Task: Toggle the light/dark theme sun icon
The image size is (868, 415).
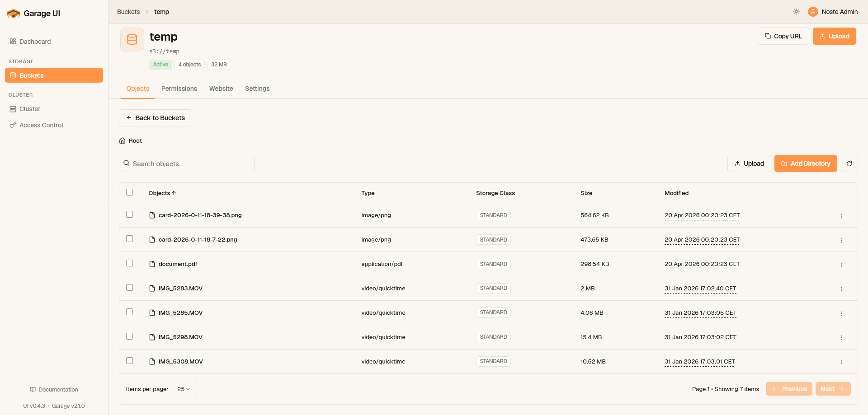Action: [x=796, y=12]
